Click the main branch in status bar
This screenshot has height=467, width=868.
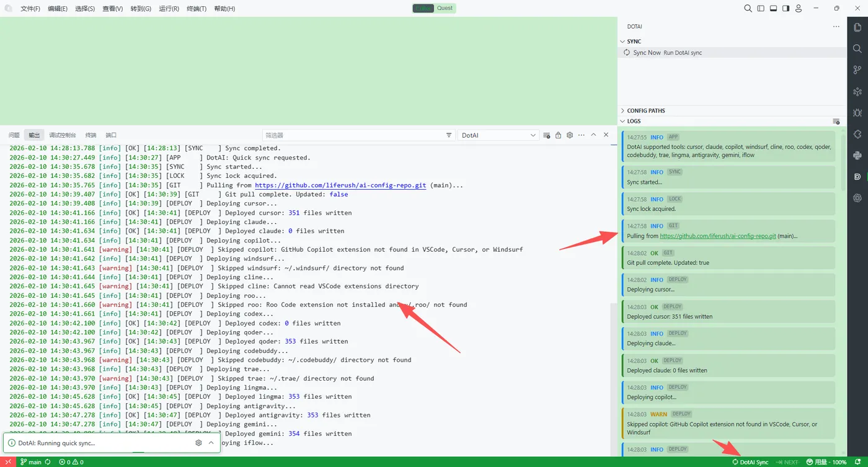point(31,462)
